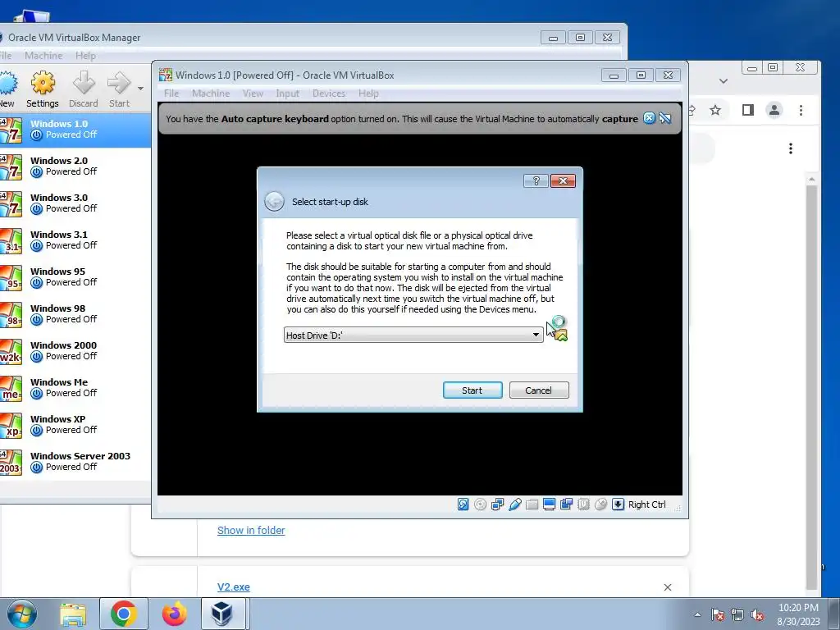Open Windows Explorer from the taskbar
The image size is (840, 630).
pos(73,614)
